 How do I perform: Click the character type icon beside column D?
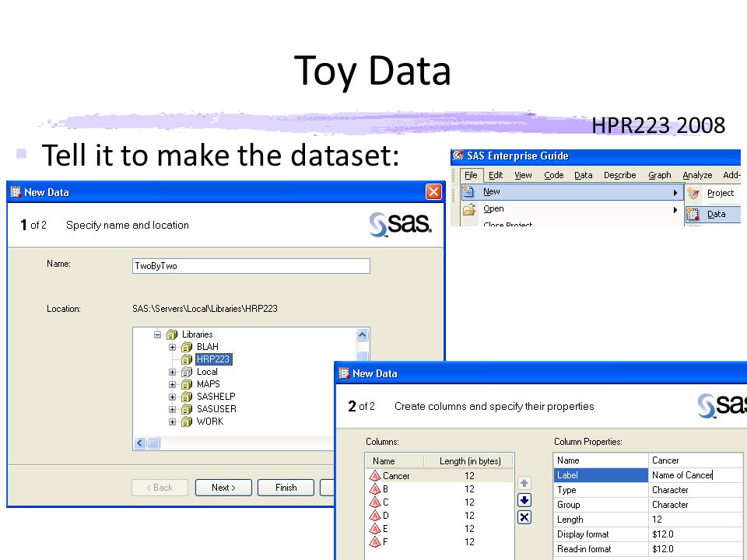[375, 515]
